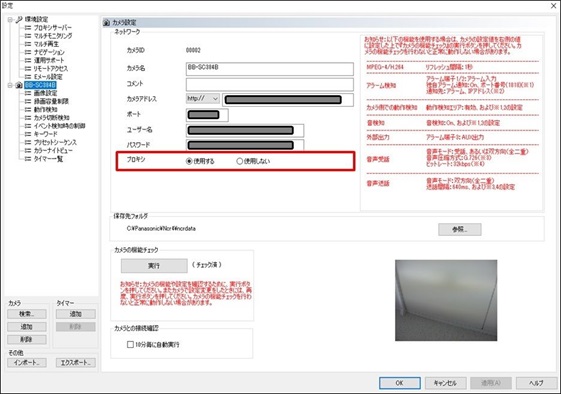Select プロキシ 使用しない radio button
The width and height of the screenshot is (561, 394).
click(240, 161)
